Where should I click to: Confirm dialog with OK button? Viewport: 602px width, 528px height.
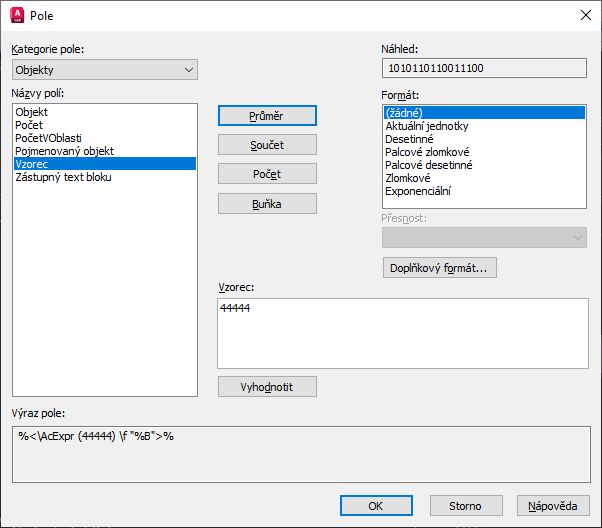(x=376, y=506)
